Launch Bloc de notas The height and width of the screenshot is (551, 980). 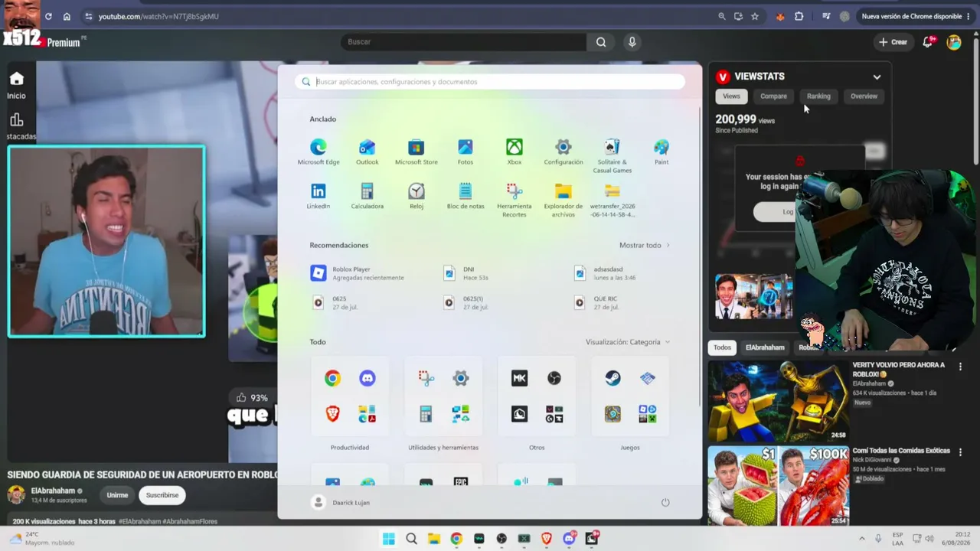pos(465,196)
